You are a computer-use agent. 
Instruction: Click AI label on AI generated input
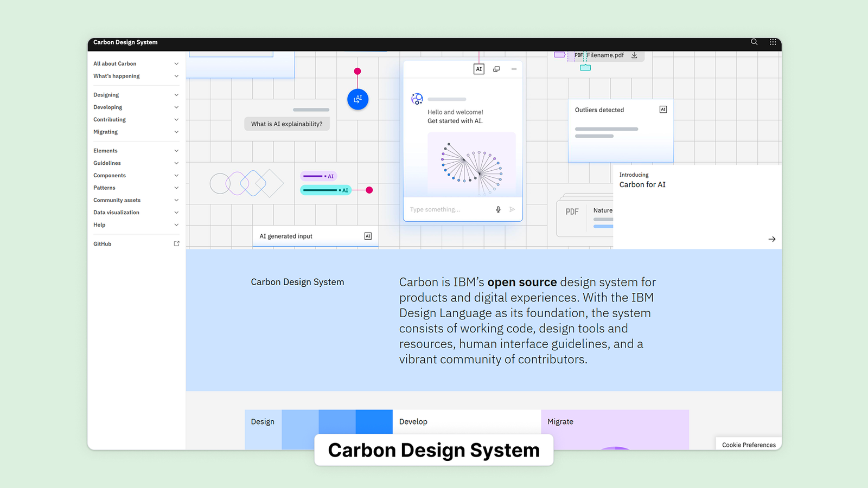point(368,236)
